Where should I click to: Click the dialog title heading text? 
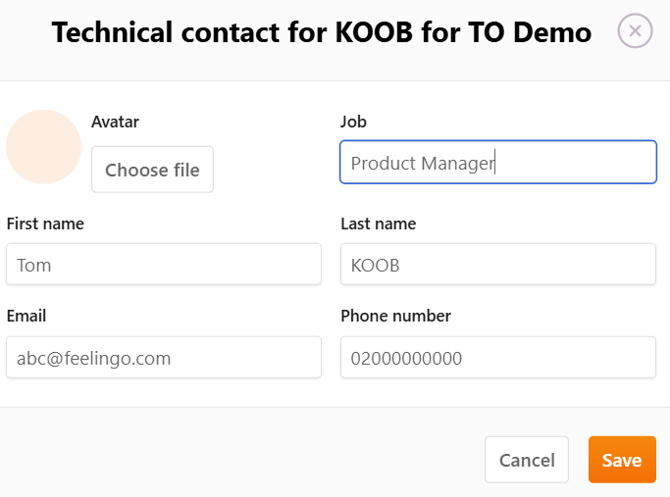tap(321, 33)
